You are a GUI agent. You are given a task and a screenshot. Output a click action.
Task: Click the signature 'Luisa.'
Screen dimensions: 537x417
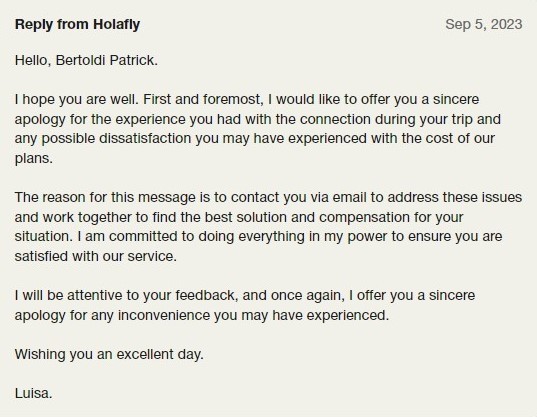point(34,393)
